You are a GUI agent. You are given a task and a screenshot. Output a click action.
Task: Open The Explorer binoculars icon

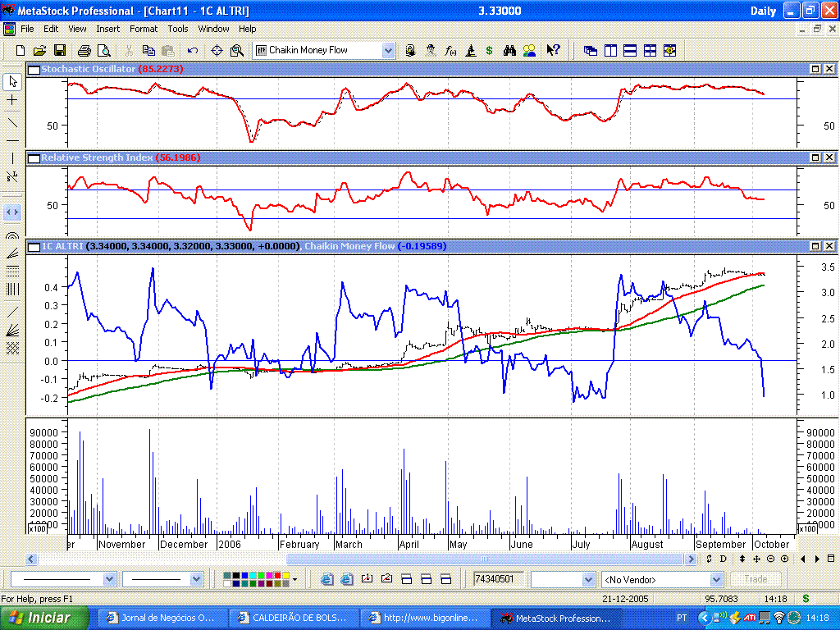tap(509, 50)
